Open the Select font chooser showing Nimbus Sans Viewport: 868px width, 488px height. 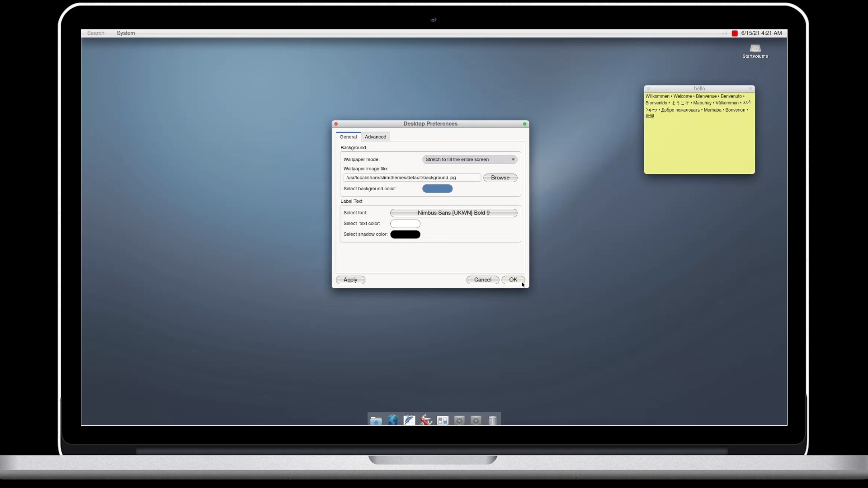[x=453, y=212]
